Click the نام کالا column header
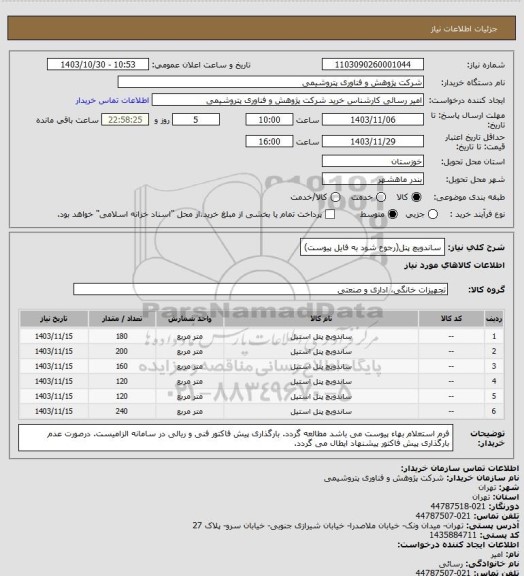Screen dimensions: 524x576 pos(321,319)
